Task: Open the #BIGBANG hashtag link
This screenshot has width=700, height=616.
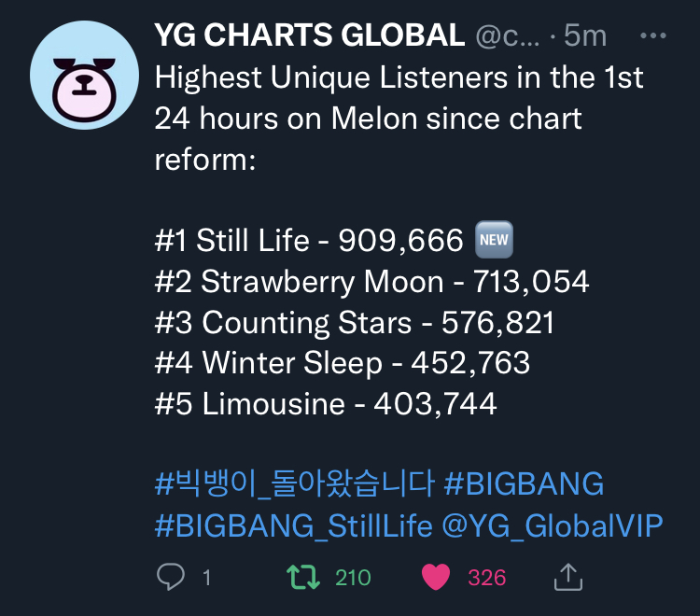Action: pyautogui.click(x=524, y=483)
